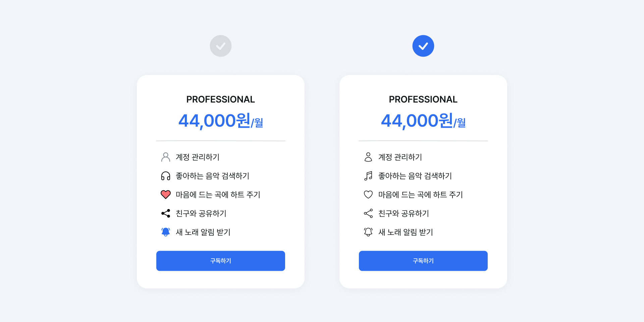Select the headphones icon next to 음악 검색하기
644x322 pixels.
click(165, 176)
